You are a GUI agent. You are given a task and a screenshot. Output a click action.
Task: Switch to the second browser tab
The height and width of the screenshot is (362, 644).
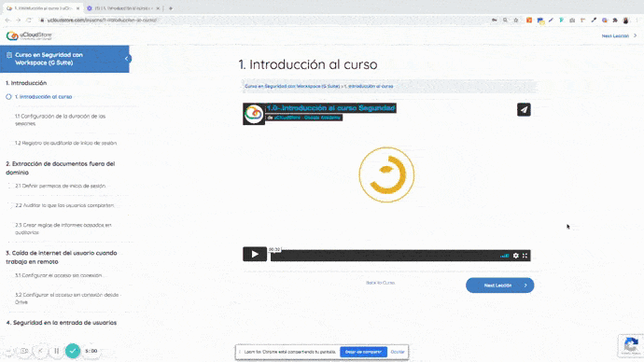(x=123, y=8)
